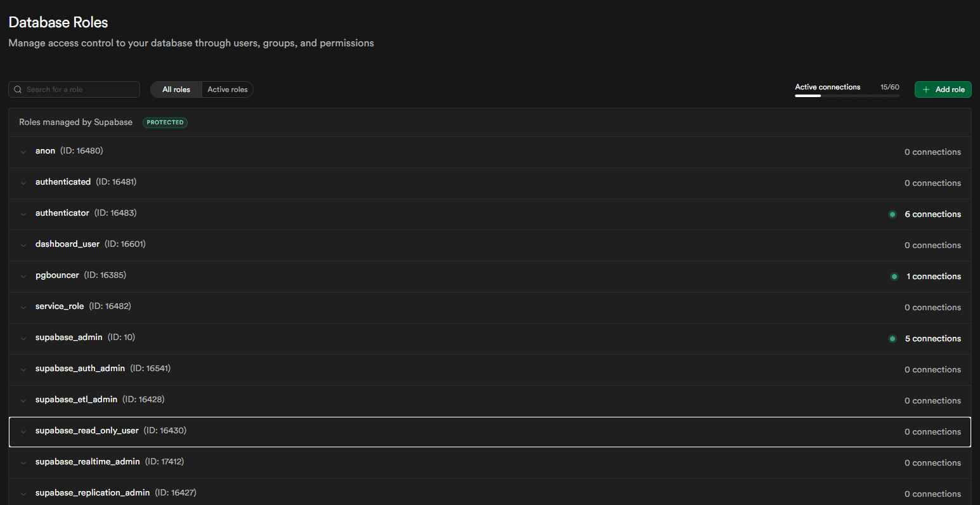
Task: Click the plus icon on Add role button
Action: (925, 89)
